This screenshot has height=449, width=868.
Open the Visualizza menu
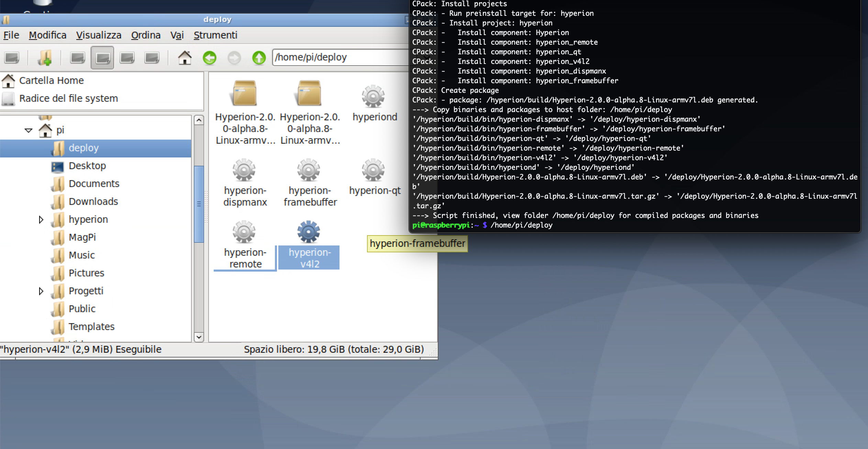pos(99,35)
